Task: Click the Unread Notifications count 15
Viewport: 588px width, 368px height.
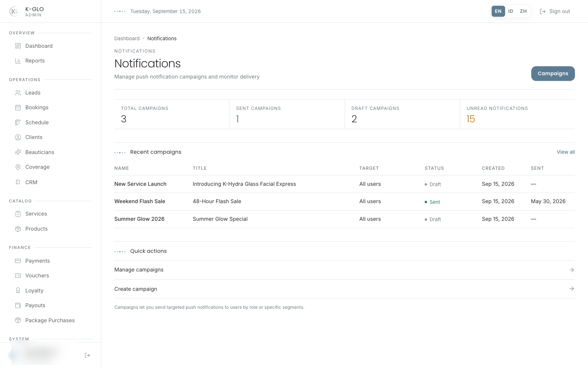Action: click(x=471, y=119)
